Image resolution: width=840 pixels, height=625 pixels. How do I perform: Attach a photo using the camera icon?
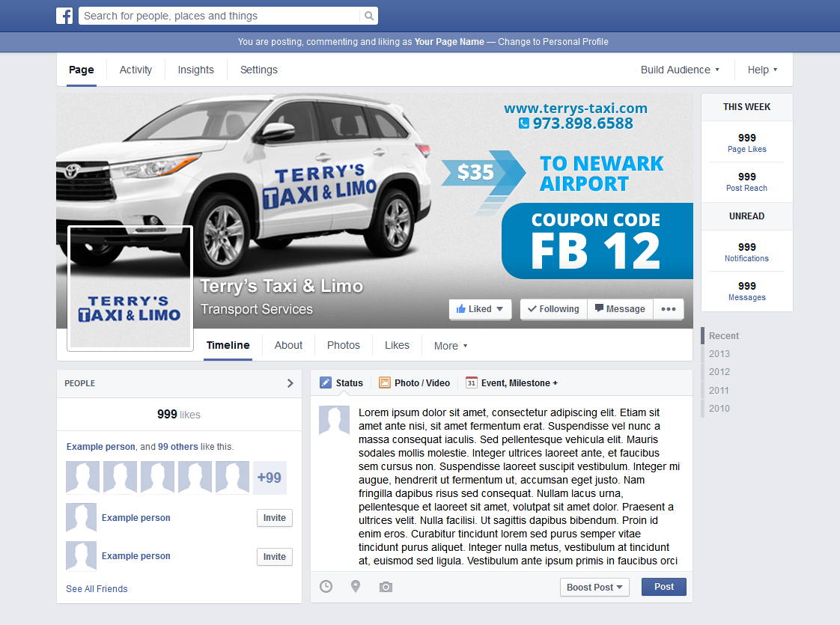(x=386, y=587)
